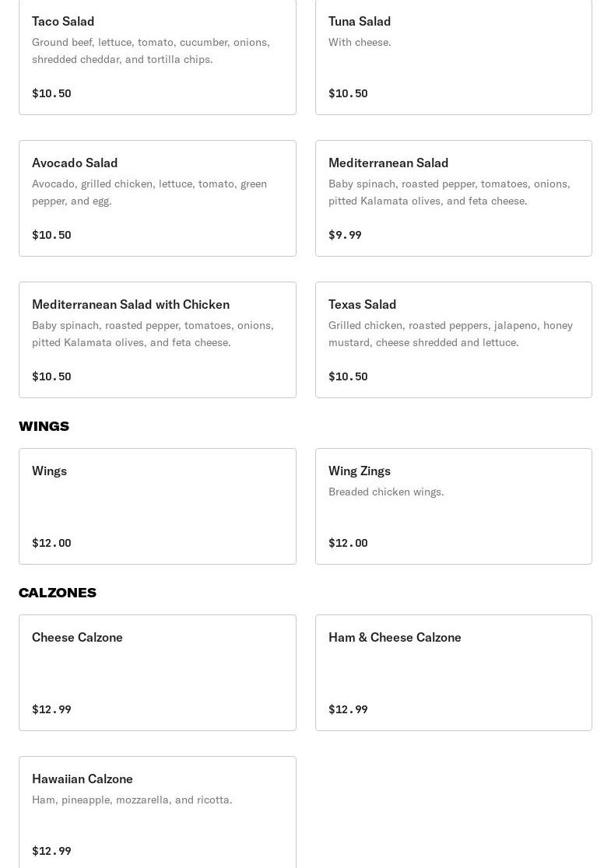Choose the Cheese Calzone card
Viewport: 611px width, 868px height.
coord(157,673)
